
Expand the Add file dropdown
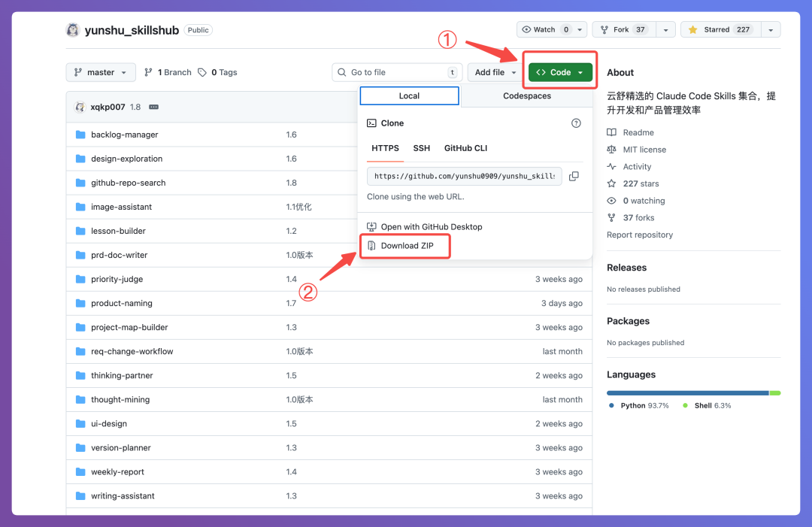[494, 72]
